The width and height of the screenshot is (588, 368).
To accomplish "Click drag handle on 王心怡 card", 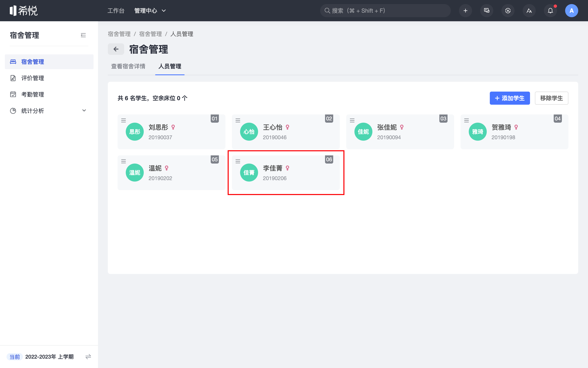I will 238,120.
